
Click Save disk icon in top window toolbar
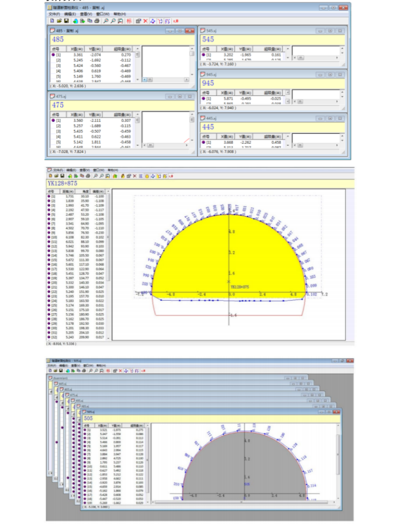[x=66, y=21]
